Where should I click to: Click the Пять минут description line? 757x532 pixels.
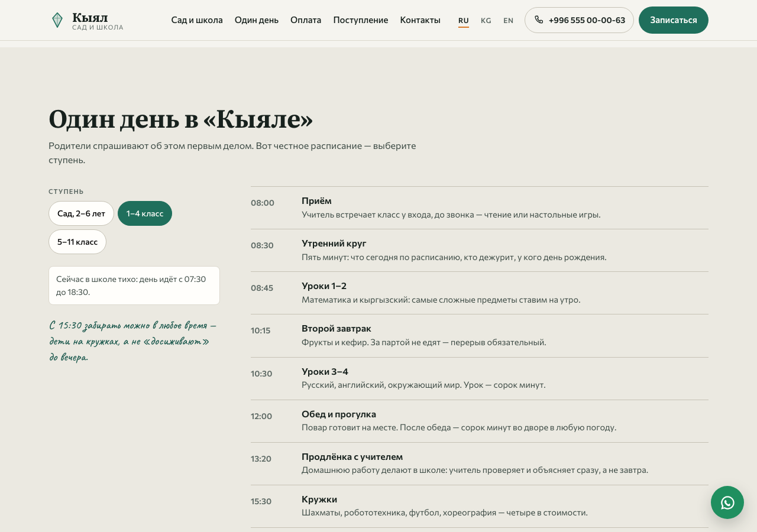click(454, 257)
